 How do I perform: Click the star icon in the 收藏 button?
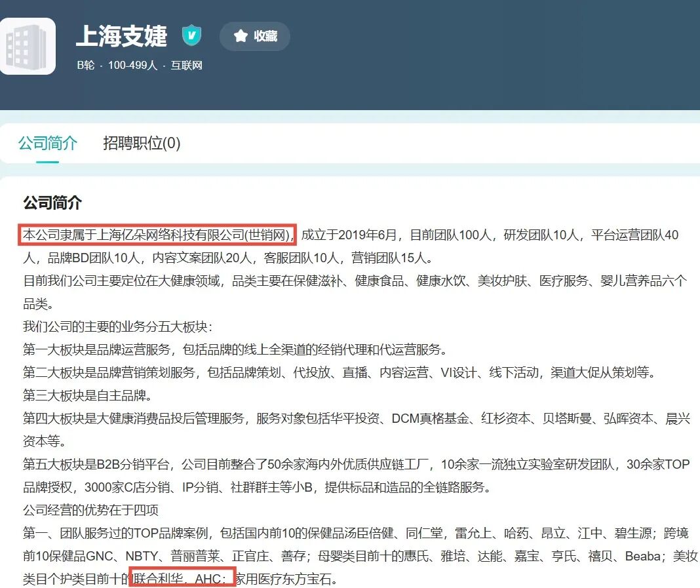coord(241,36)
